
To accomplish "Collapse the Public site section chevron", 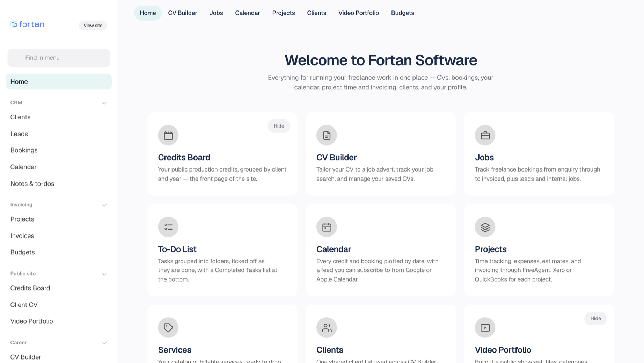I will pyautogui.click(x=104, y=274).
